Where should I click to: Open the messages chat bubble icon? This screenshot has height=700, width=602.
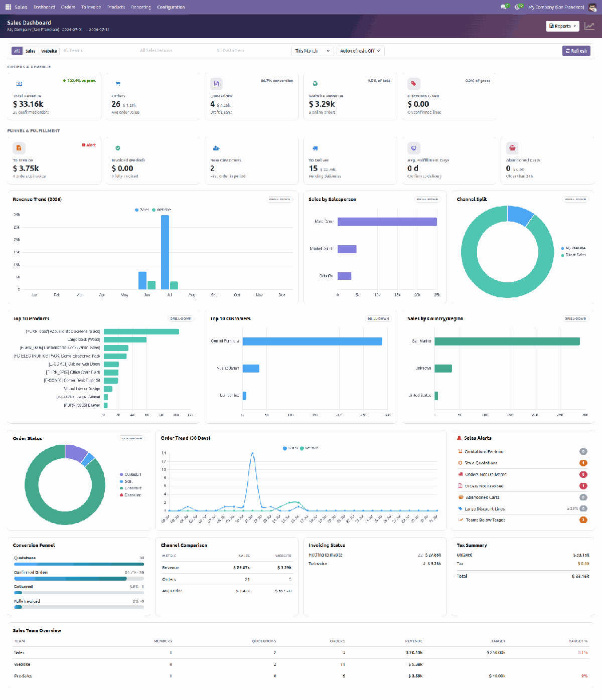[504, 7]
